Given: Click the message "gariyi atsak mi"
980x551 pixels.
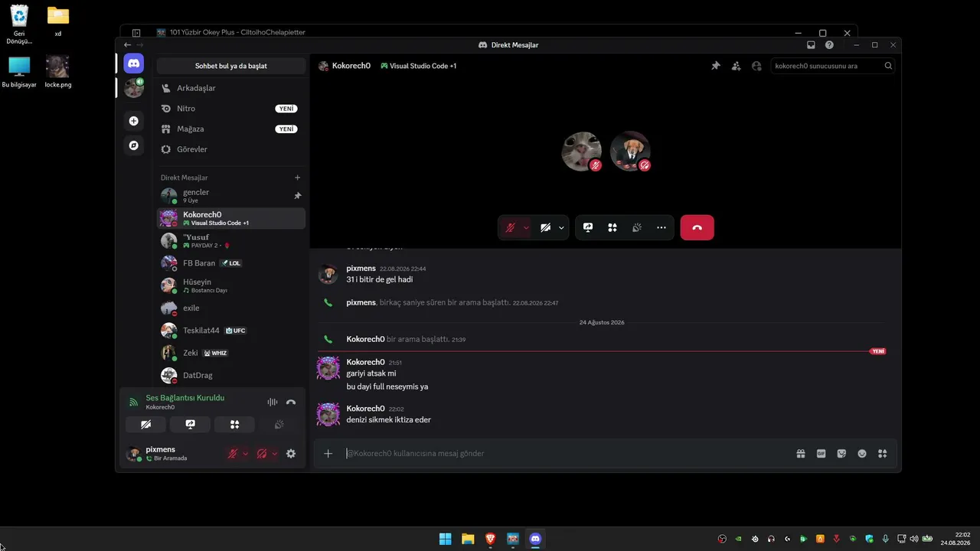Looking at the screenshot, I should [x=371, y=373].
